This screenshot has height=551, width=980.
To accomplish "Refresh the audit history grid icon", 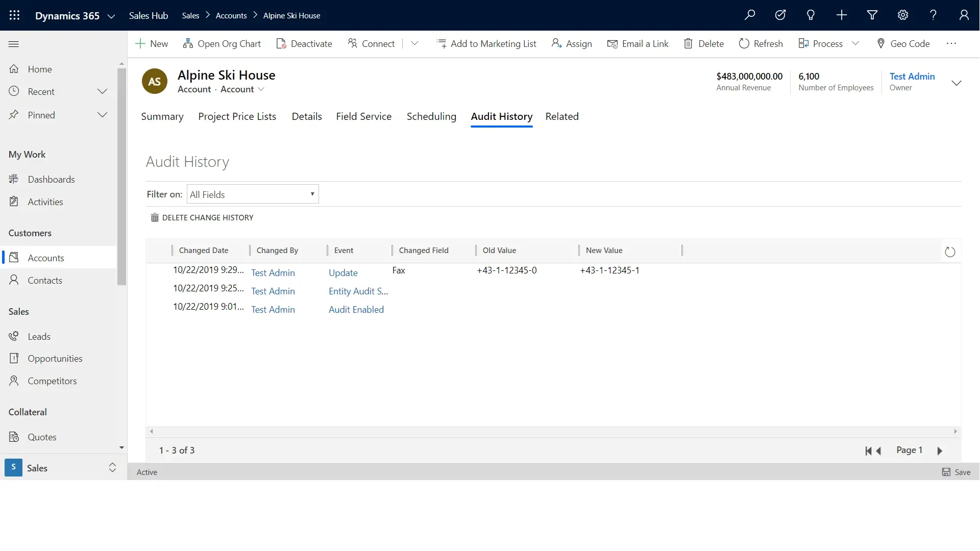I will click(950, 252).
